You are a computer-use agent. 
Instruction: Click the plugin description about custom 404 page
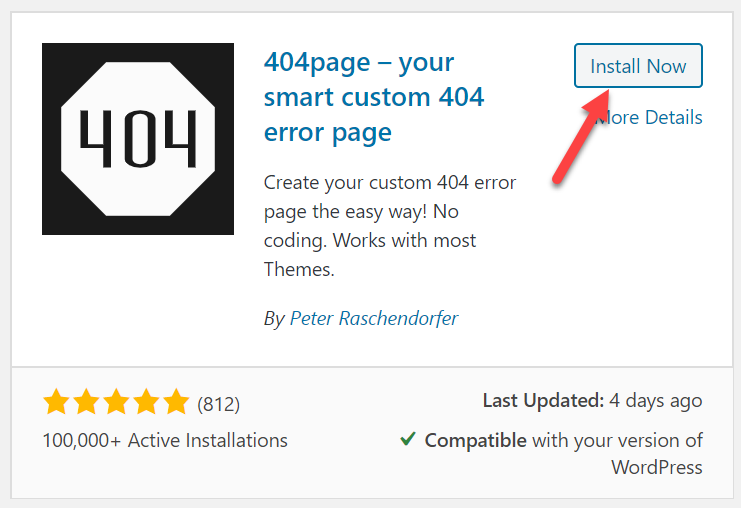(x=390, y=226)
